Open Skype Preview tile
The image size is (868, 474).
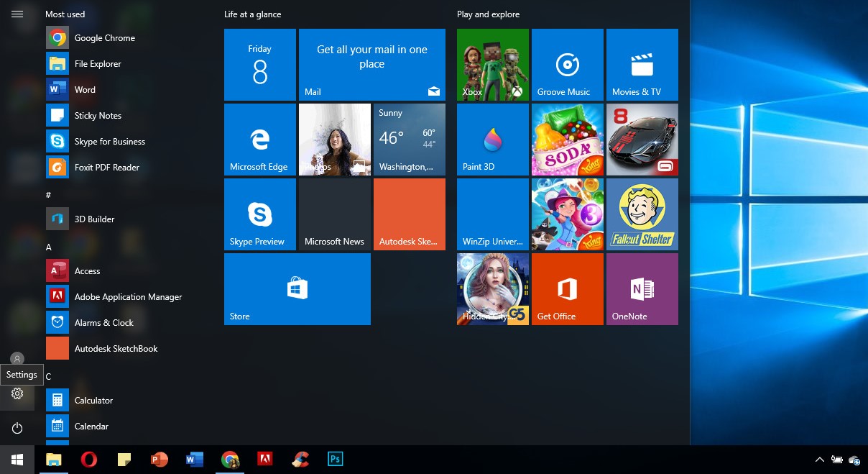pyautogui.click(x=260, y=214)
